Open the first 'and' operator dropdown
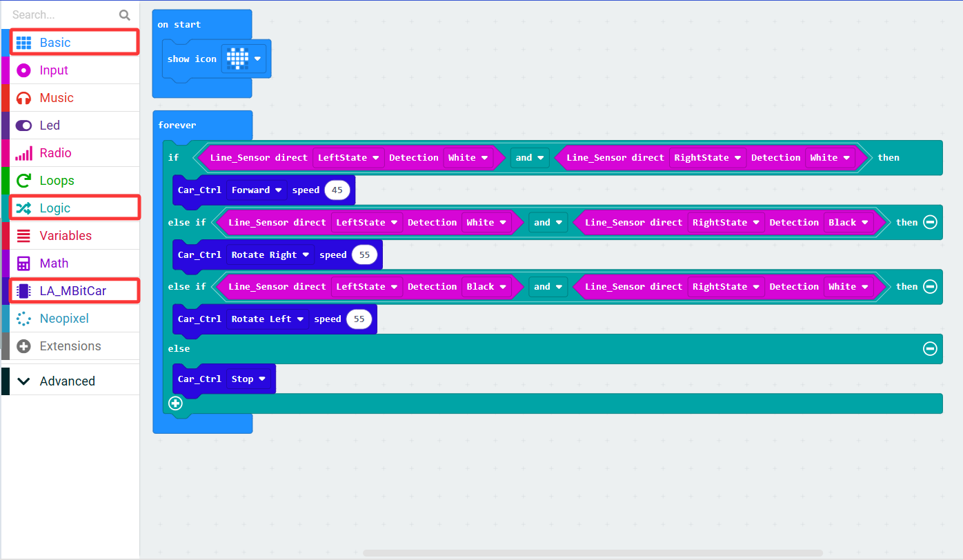The width and height of the screenshot is (963, 560). click(530, 158)
